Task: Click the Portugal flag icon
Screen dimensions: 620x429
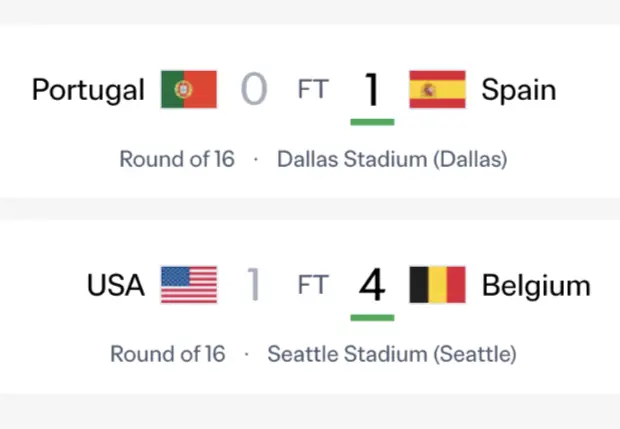Action: (189, 89)
